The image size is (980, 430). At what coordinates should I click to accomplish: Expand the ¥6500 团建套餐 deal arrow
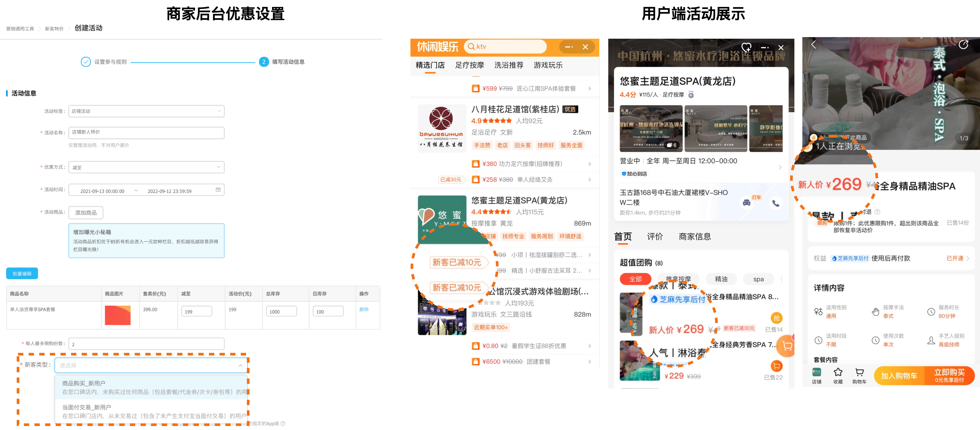coord(590,362)
